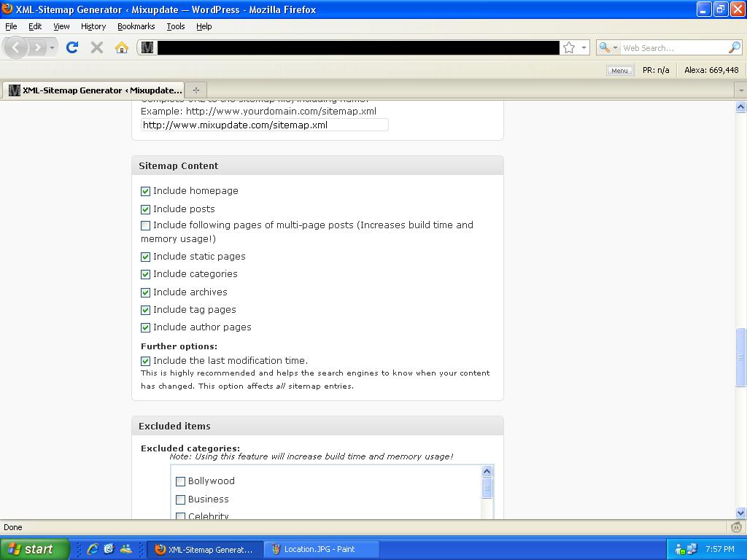747x560 pixels.
Task: Open the View menu
Action: point(61,26)
